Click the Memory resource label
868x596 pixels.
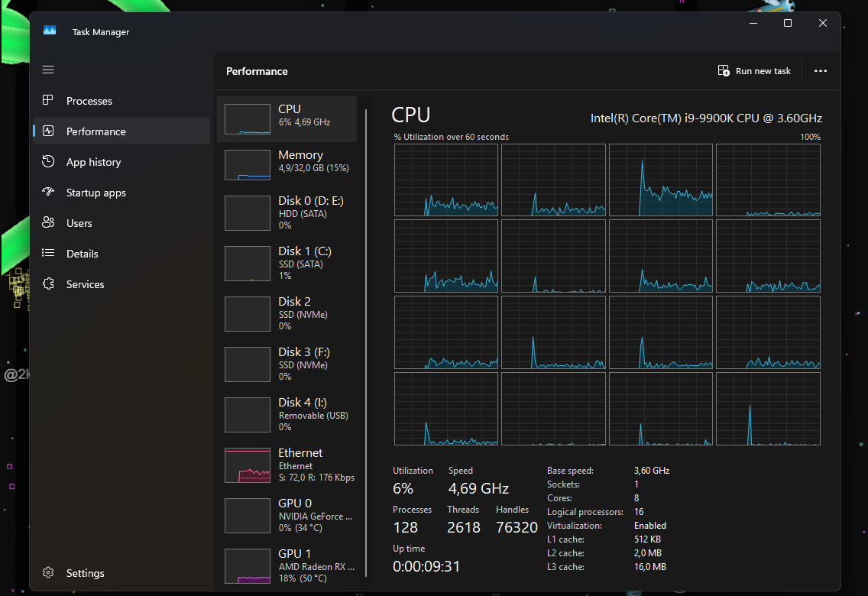tap(300, 155)
